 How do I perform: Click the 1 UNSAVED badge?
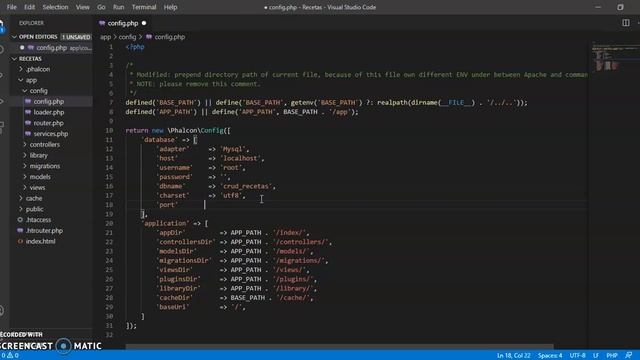tap(76, 37)
